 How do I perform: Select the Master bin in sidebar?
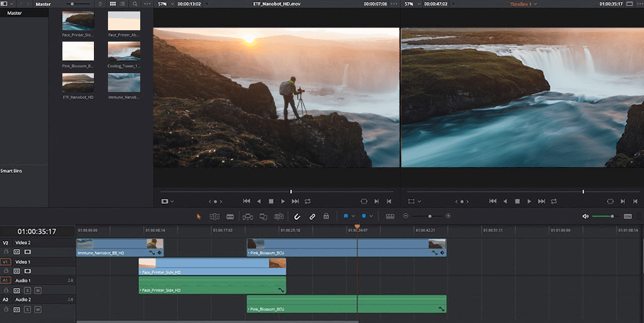[x=15, y=13]
